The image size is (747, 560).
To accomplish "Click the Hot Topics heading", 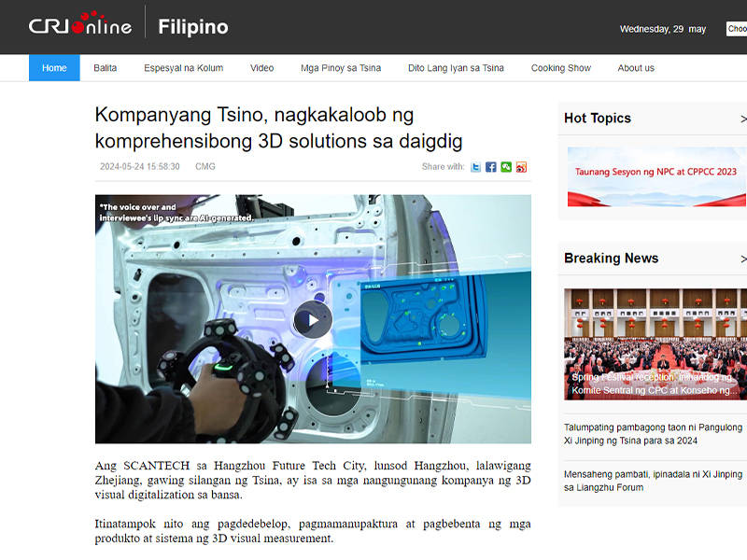I will [598, 119].
